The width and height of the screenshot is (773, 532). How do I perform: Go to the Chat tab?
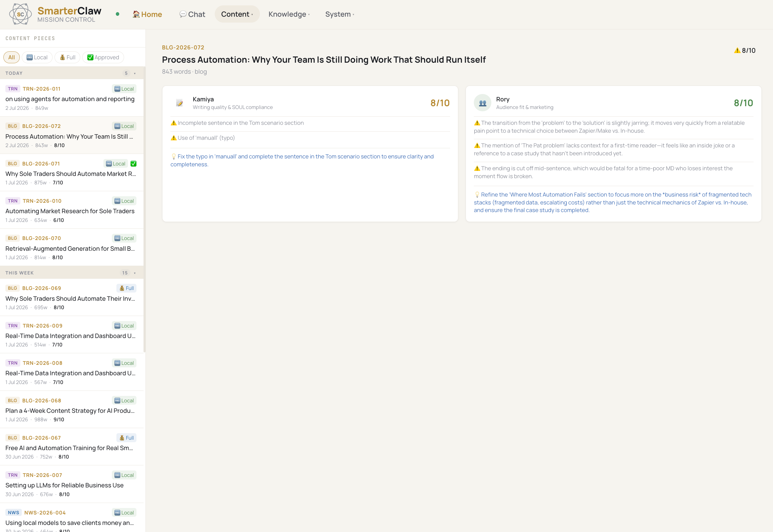[192, 14]
